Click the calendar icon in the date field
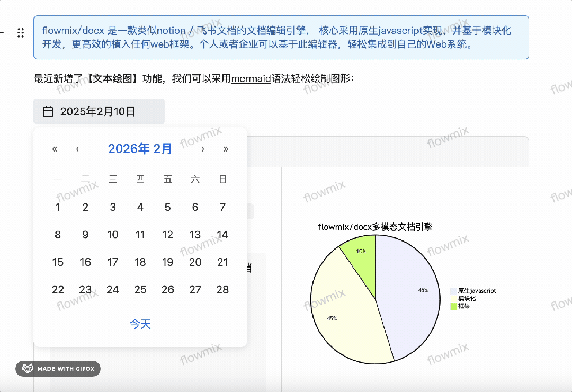 48,111
